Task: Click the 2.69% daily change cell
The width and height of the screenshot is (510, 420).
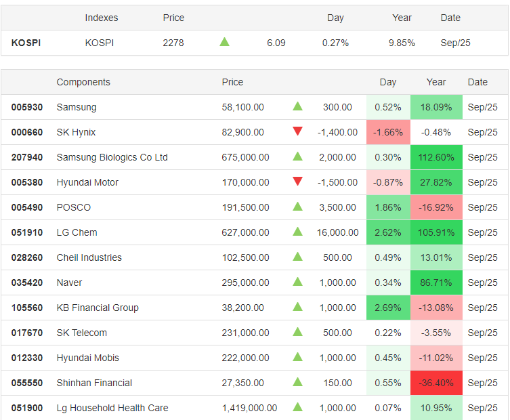Action: 388,308
